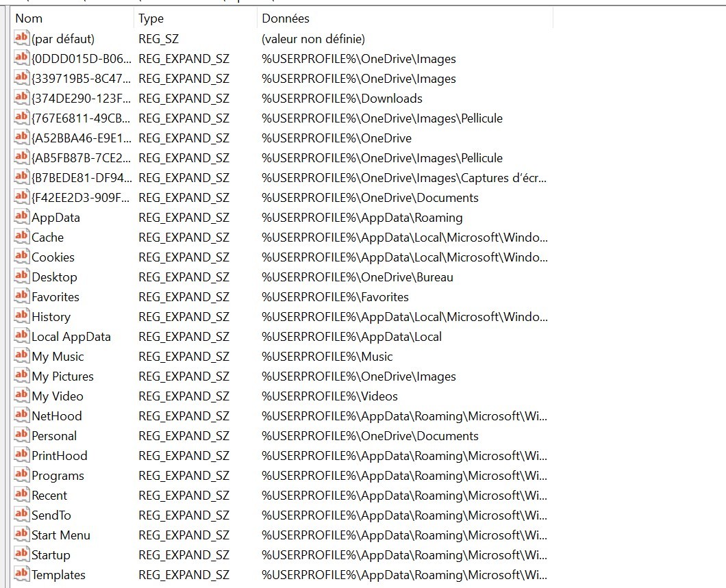
Task: Select the icon beside {B7BEDE81-DF94...
Action: point(22,178)
